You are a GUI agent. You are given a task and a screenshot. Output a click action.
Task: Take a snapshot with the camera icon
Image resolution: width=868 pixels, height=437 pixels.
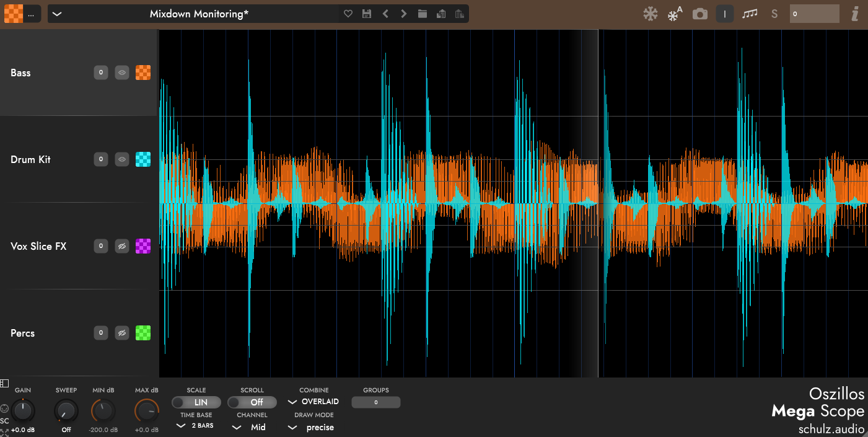point(700,14)
